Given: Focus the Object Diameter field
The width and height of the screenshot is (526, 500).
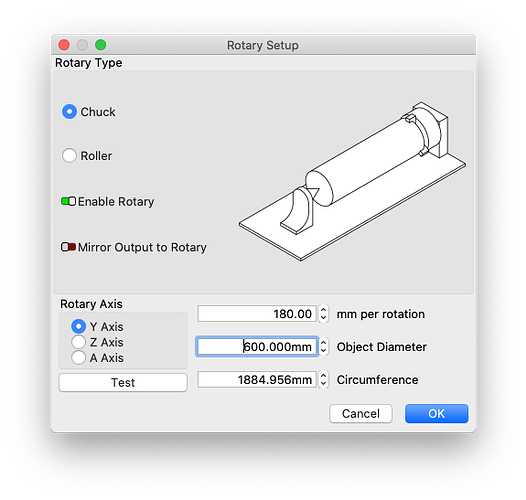Looking at the screenshot, I should click(257, 347).
